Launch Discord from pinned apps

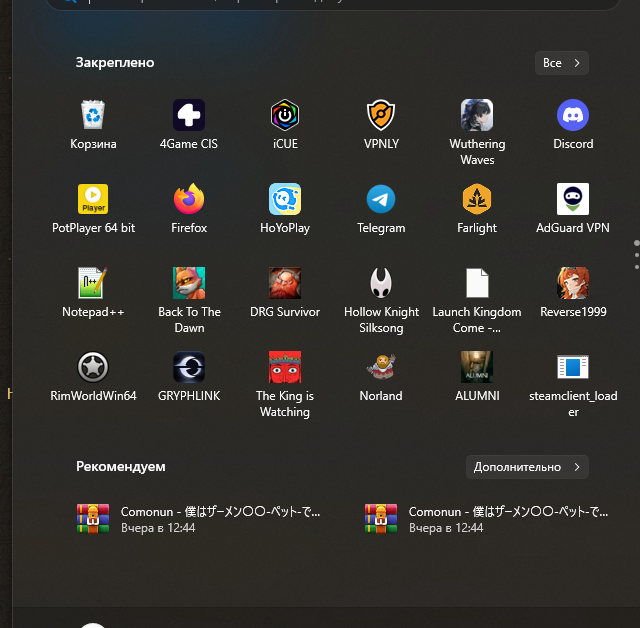coord(573,115)
